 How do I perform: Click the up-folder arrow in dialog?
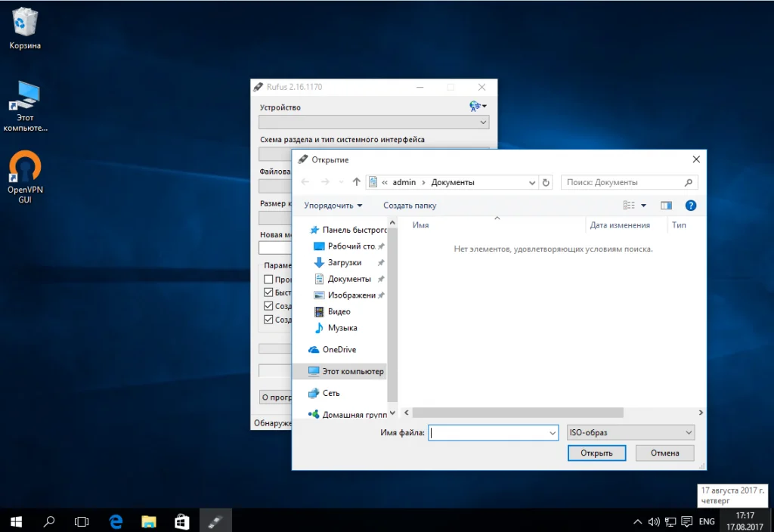357,182
